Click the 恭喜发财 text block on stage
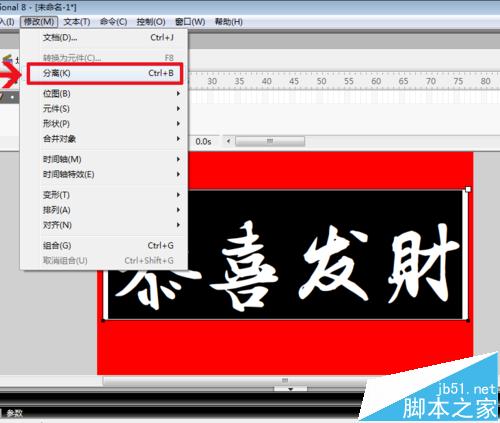The width and height of the screenshot is (500, 423). coord(286,255)
